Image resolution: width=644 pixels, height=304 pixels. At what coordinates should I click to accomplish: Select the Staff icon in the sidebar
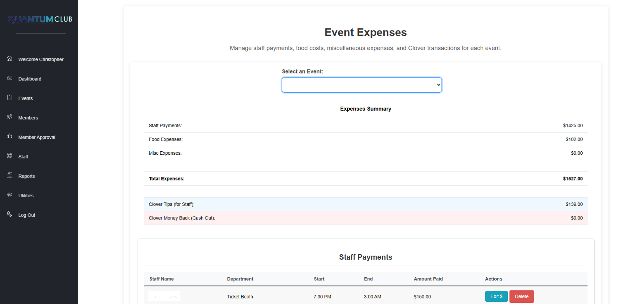(9, 156)
